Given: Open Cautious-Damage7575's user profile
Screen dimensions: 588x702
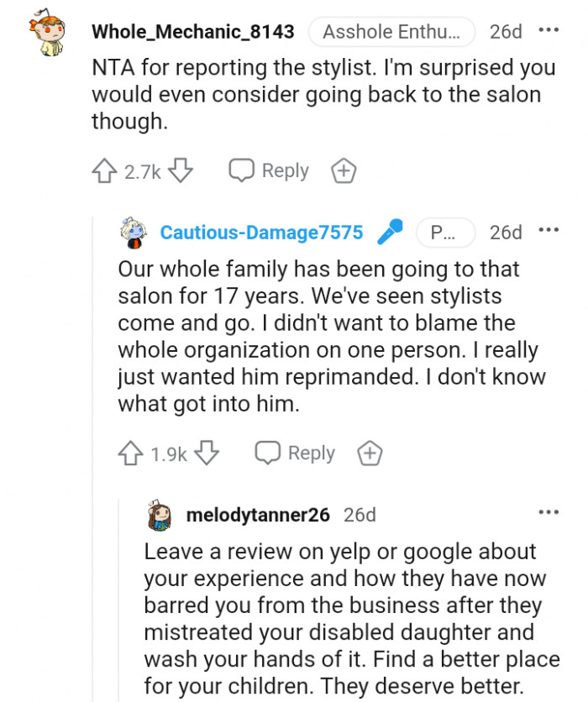Looking at the screenshot, I should 261,233.
